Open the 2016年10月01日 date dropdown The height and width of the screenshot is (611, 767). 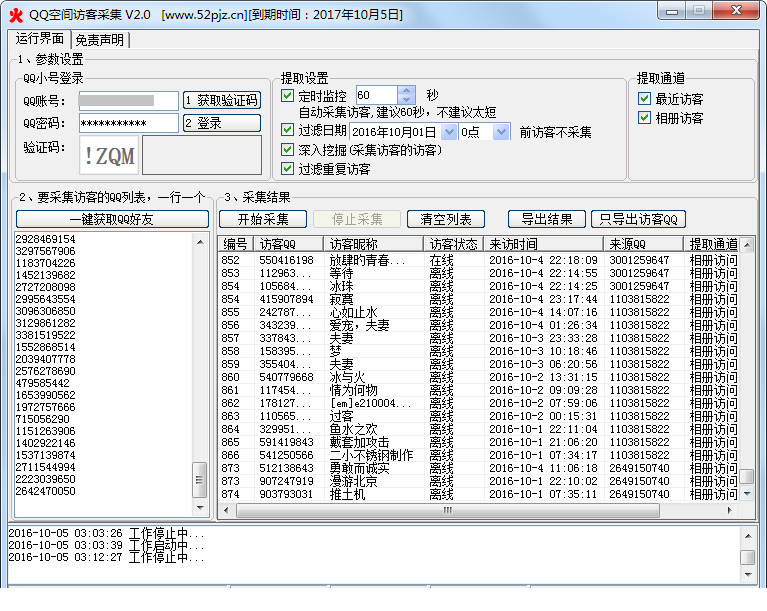[x=449, y=132]
